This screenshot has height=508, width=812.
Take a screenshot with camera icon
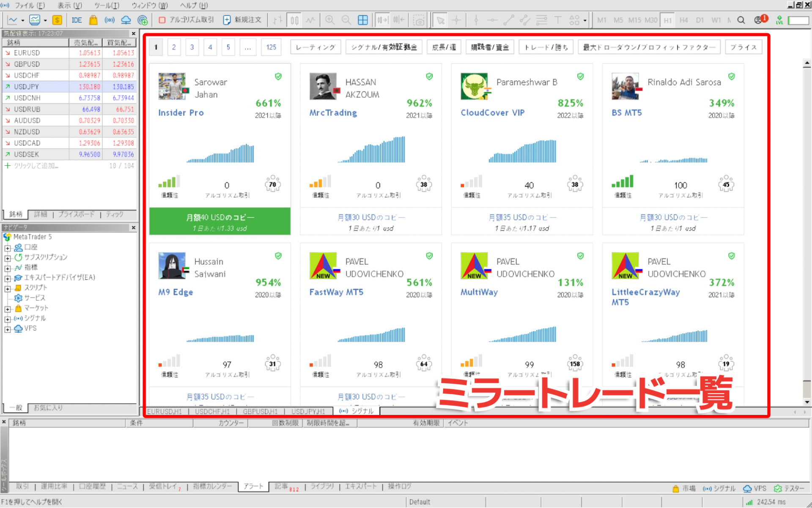419,20
